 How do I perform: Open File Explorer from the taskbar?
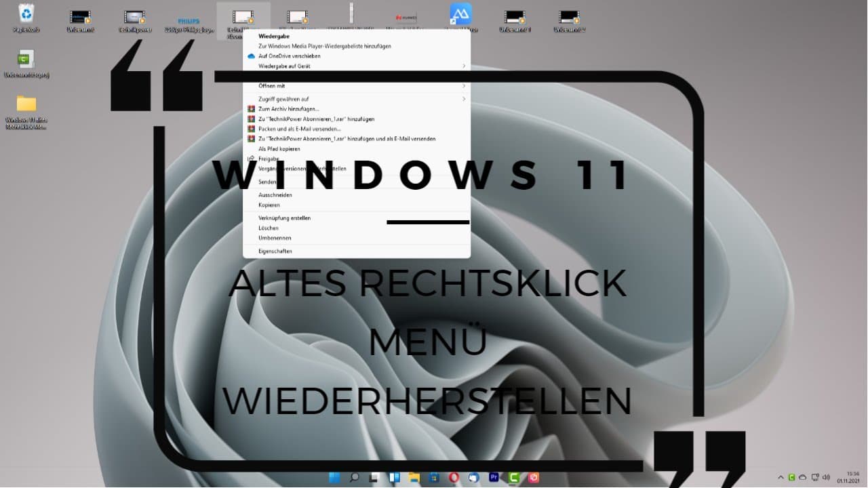414,478
